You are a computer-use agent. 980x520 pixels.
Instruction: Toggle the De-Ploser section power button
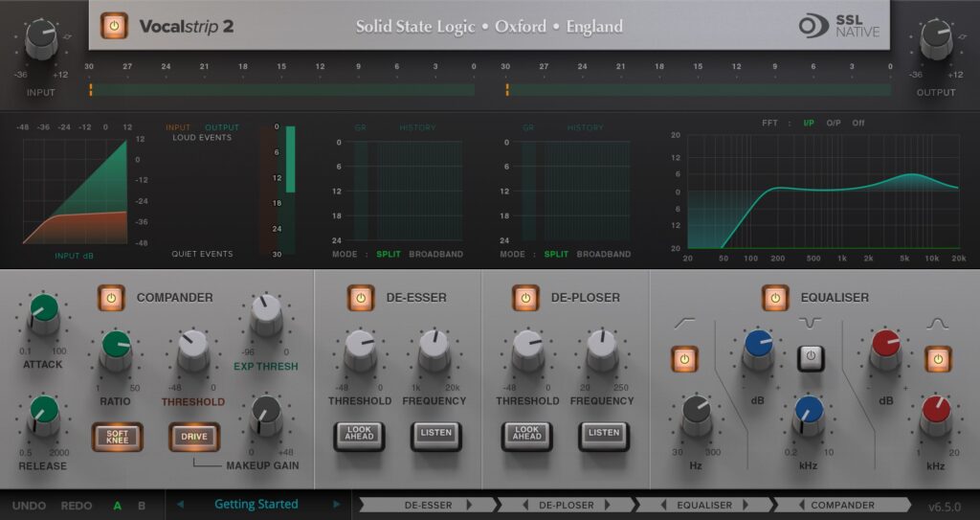(x=525, y=298)
